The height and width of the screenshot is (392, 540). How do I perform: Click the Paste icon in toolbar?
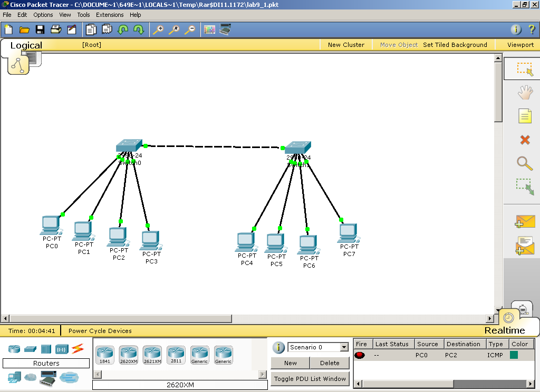(107, 30)
